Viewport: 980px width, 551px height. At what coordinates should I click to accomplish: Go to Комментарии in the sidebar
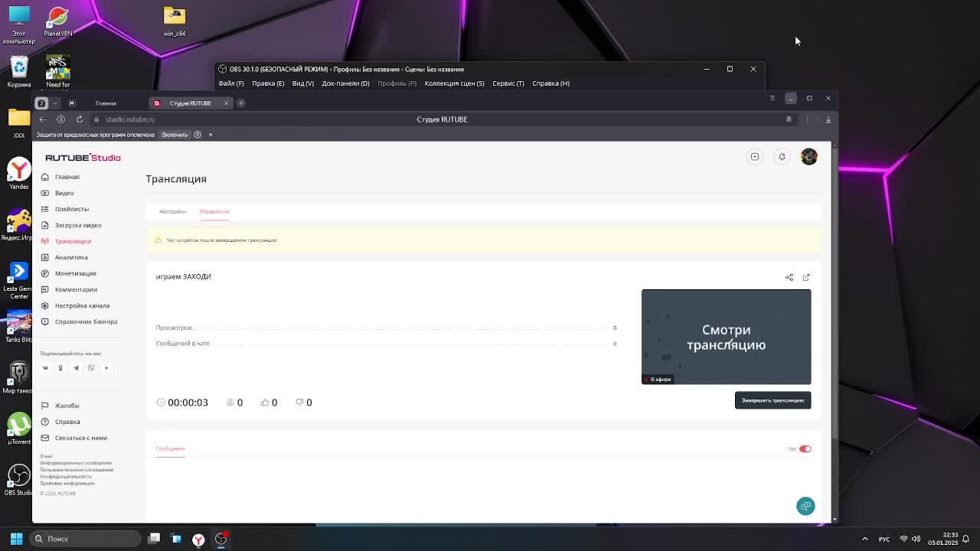pyautogui.click(x=76, y=289)
